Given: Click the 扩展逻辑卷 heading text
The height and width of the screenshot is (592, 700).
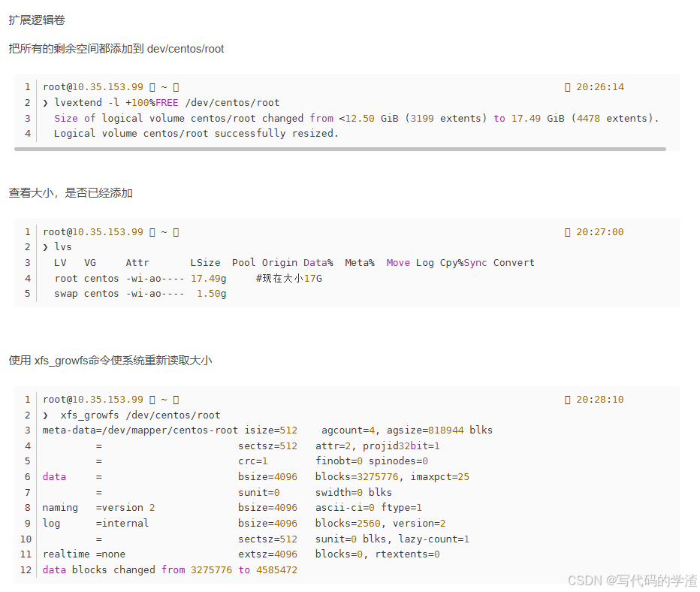Looking at the screenshot, I should tap(37, 20).
